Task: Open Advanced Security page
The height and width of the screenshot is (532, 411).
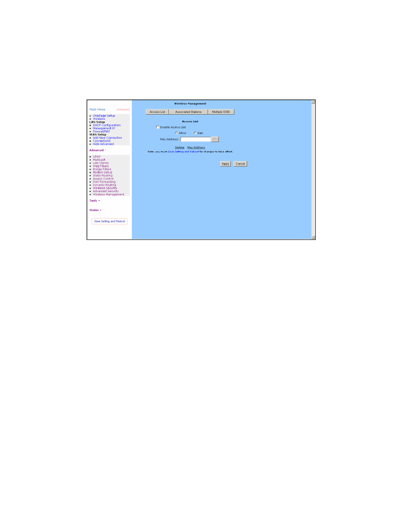Action: tap(106, 191)
